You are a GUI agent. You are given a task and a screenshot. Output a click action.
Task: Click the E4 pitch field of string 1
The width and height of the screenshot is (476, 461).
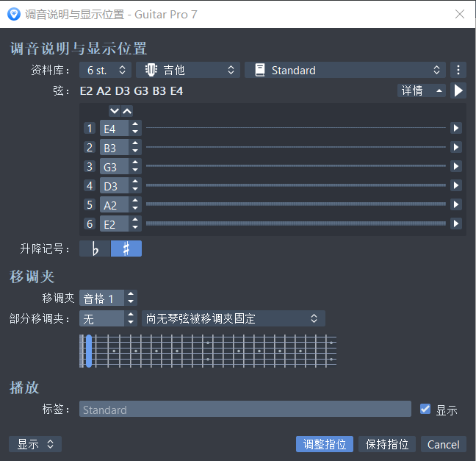click(115, 128)
